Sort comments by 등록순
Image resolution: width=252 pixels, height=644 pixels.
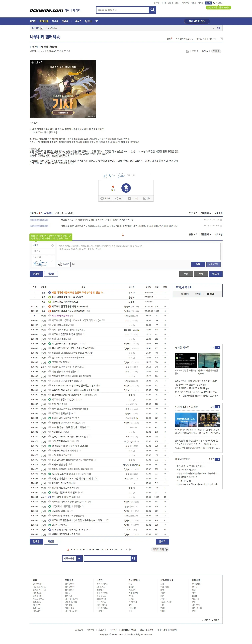[x=49, y=213]
